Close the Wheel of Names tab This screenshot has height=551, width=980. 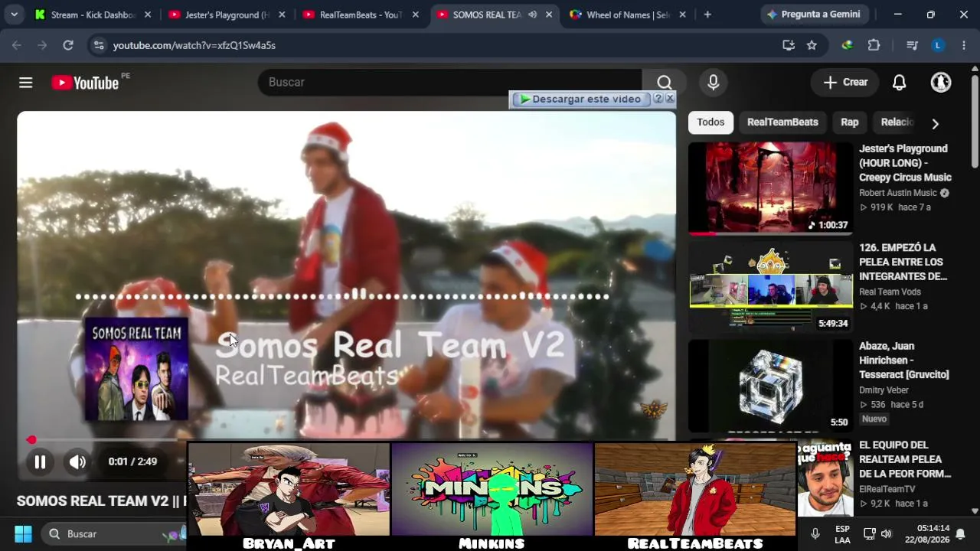pos(682,15)
